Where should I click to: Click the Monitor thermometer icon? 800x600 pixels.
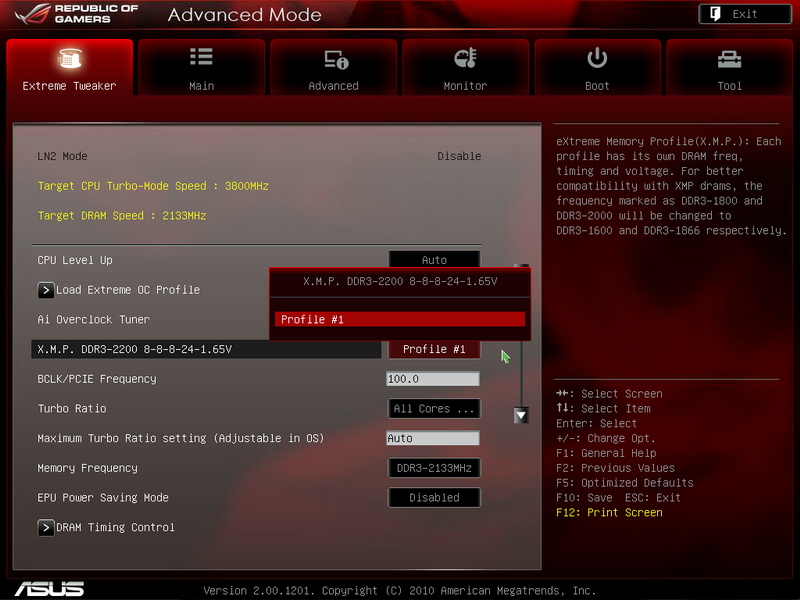tap(465, 58)
